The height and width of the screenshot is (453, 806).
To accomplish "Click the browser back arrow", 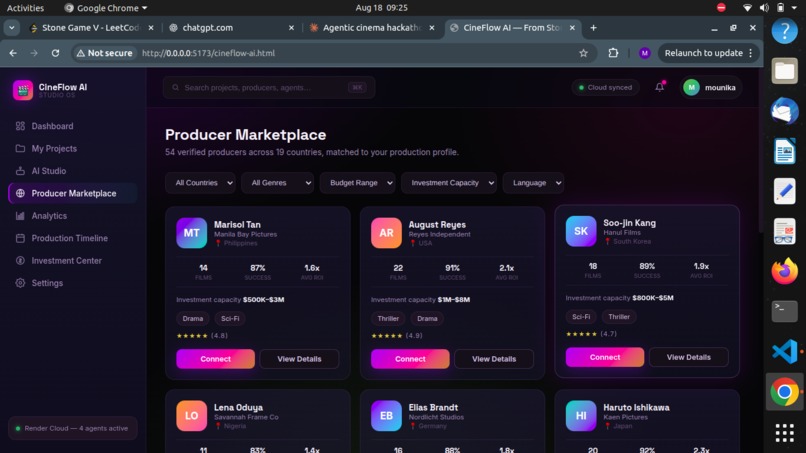I will (x=13, y=53).
